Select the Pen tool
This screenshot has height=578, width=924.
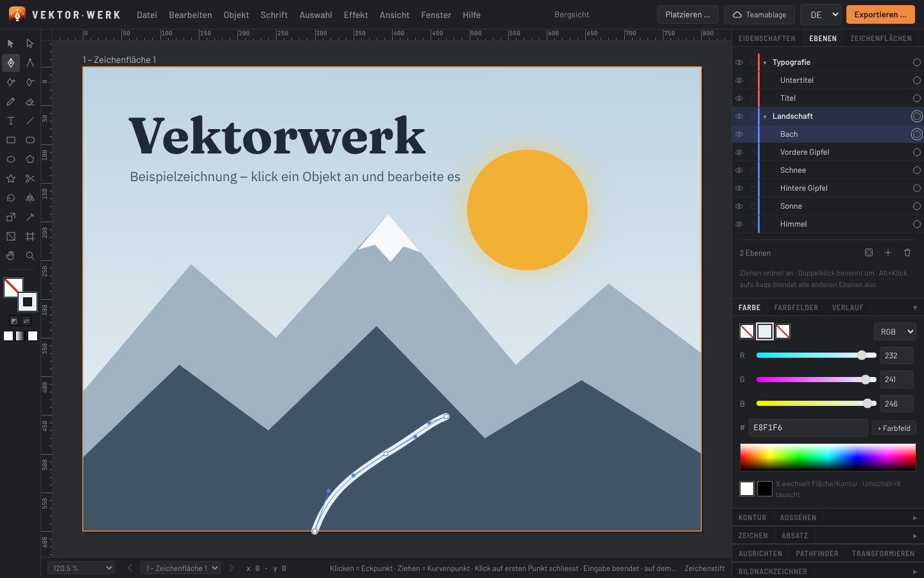click(x=11, y=63)
